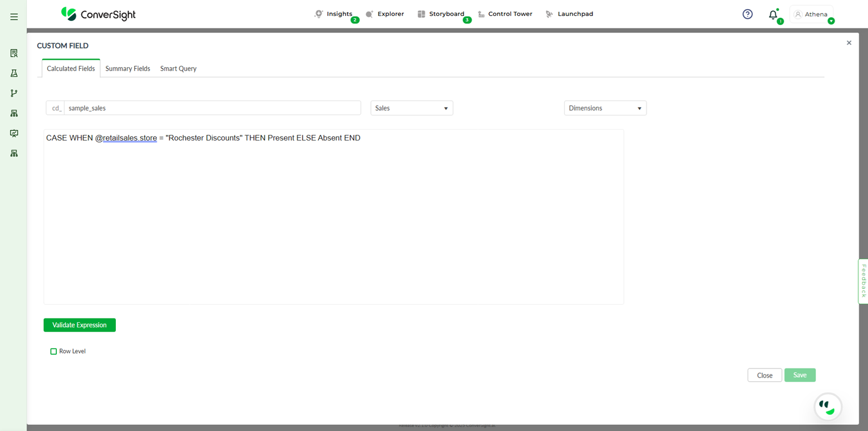868x431 pixels.
Task: Click the Save button
Action: [x=800, y=375]
